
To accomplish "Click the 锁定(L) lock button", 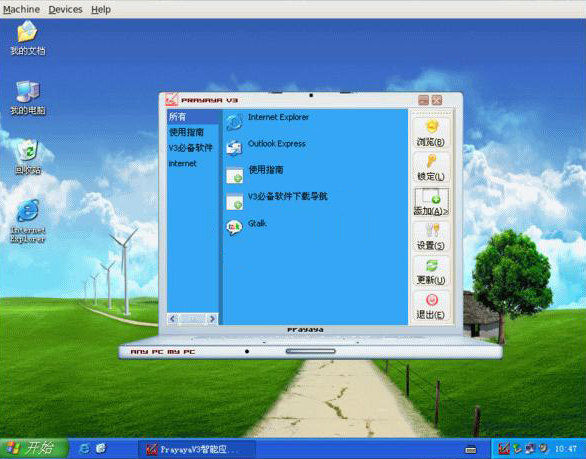I will coord(431,167).
